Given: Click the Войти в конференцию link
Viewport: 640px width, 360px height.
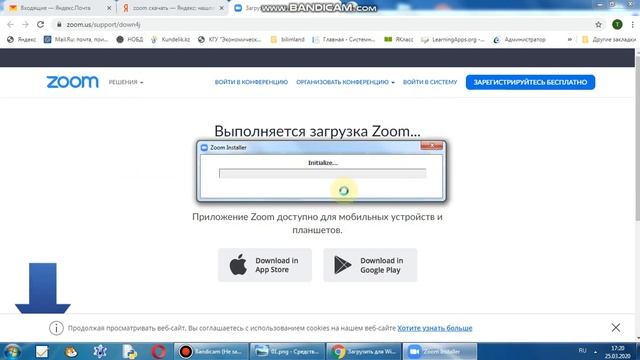Looking at the screenshot, I should coord(251,82).
